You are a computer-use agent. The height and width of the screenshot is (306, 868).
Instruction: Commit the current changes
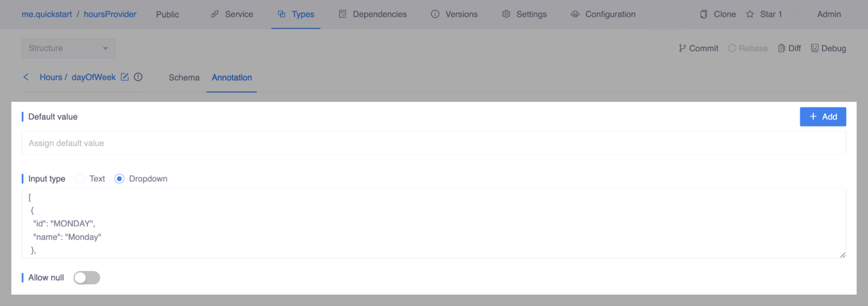click(x=698, y=48)
